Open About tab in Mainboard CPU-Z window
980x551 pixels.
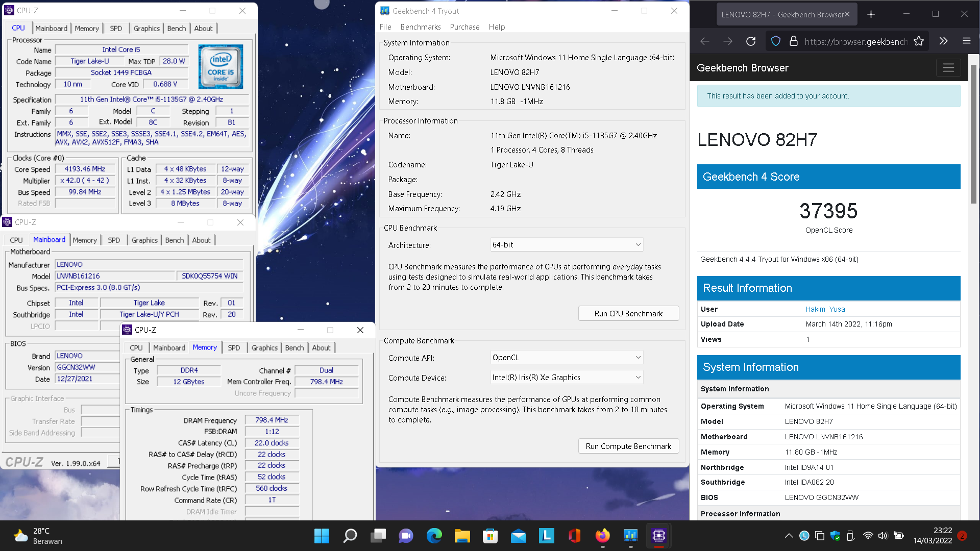point(201,240)
